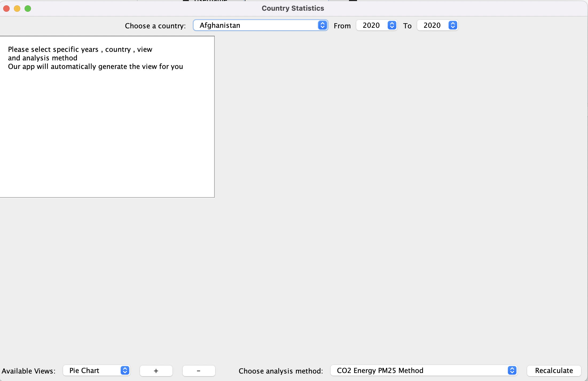The width and height of the screenshot is (588, 381).
Task: Click the 'Choose analysis method:' label
Action: click(281, 371)
